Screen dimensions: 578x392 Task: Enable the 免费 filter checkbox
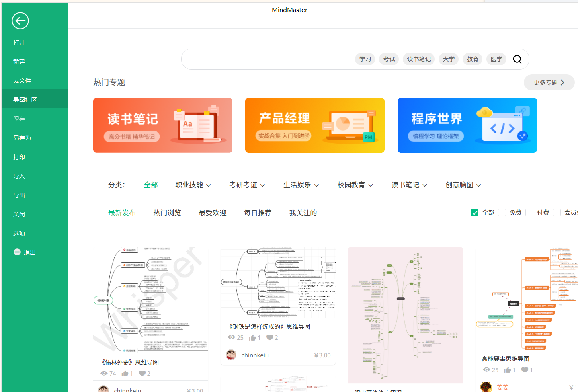[x=502, y=212]
